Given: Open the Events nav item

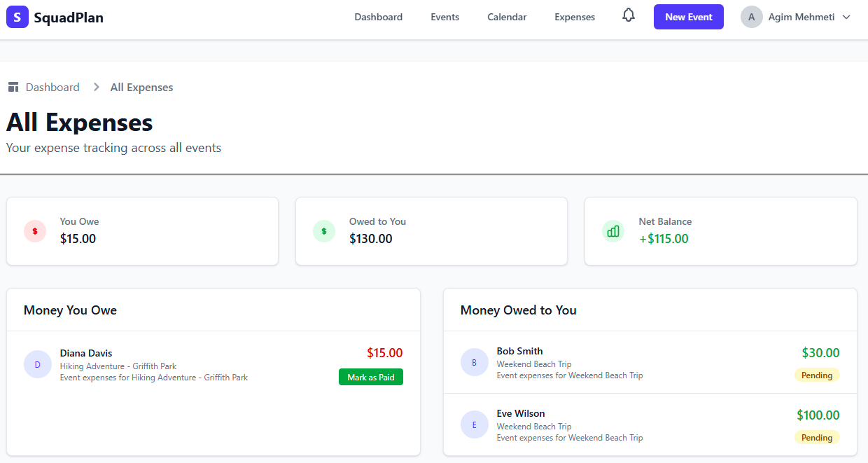Looking at the screenshot, I should [444, 17].
